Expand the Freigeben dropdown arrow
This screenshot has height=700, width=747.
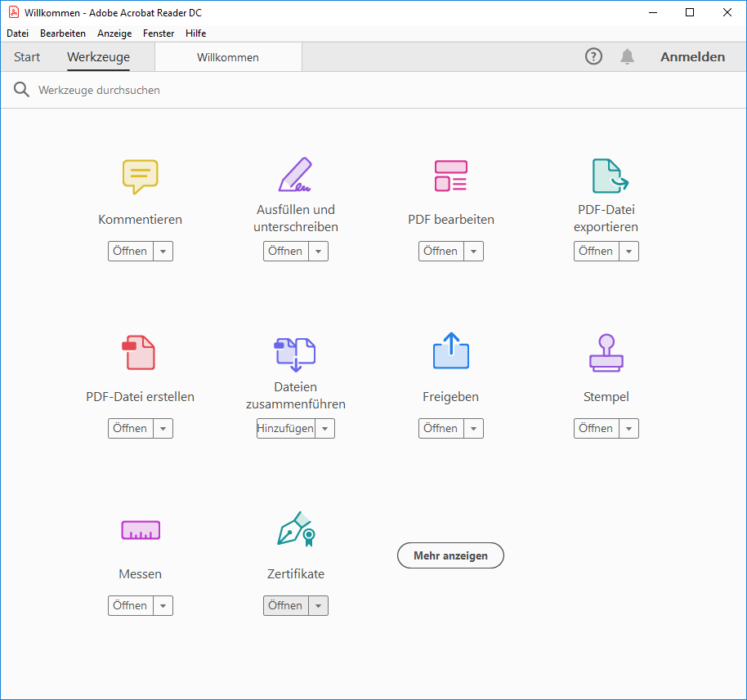(x=473, y=428)
